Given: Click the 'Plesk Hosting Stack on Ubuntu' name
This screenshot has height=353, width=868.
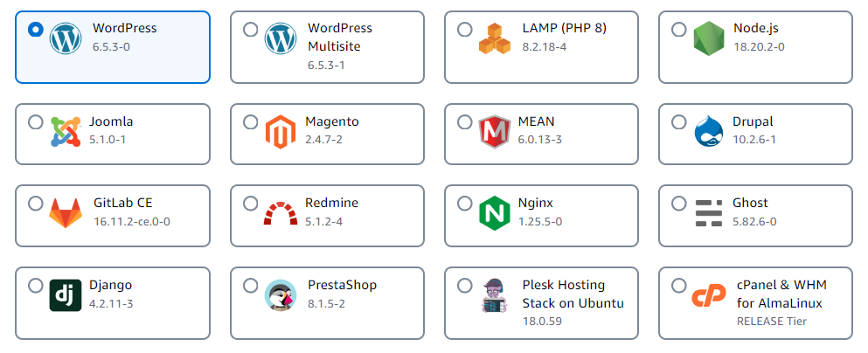Looking at the screenshot, I should tap(573, 294).
